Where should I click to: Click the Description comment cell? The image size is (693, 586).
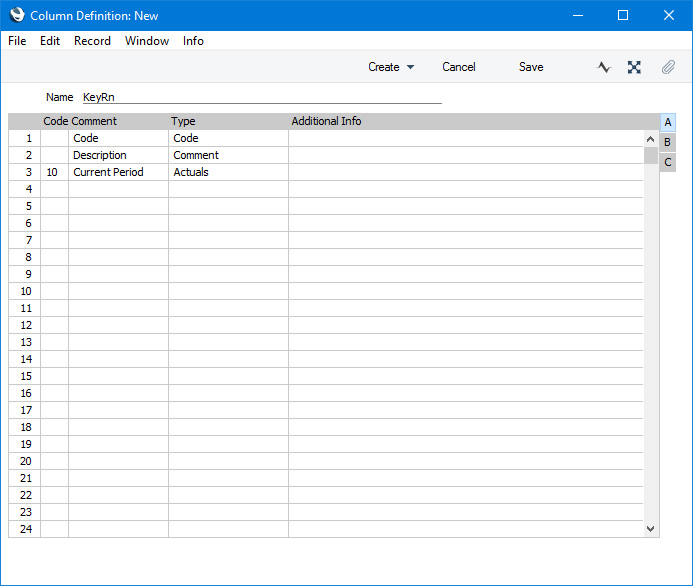[118, 155]
